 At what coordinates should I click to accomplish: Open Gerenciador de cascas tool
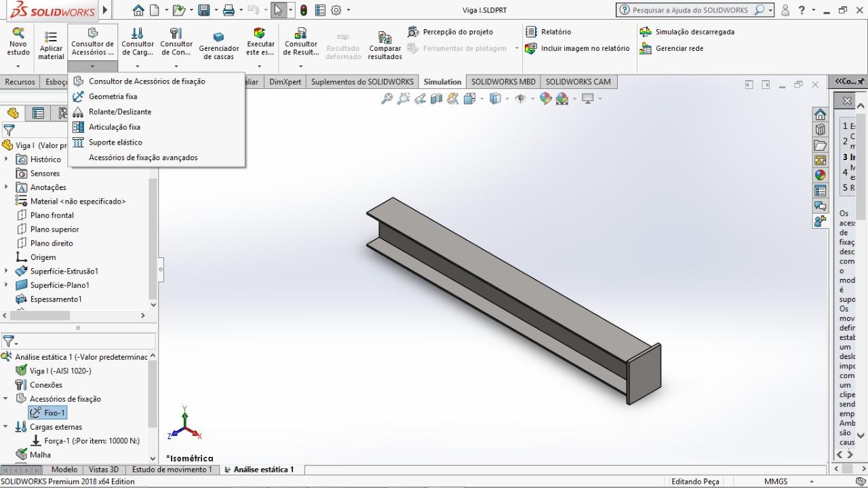pyautogui.click(x=218, y=38)
